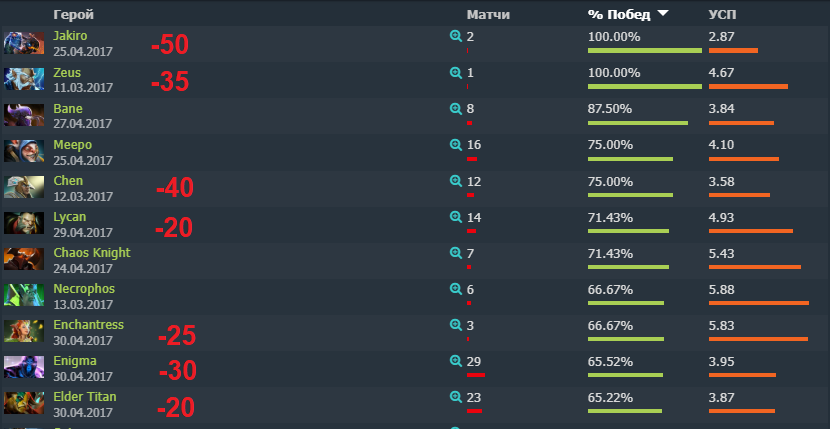The height and width of the screenshot is (429, 830).
Task: Click the magnifier icon in Chen row
Action: [x=456, y=181]
